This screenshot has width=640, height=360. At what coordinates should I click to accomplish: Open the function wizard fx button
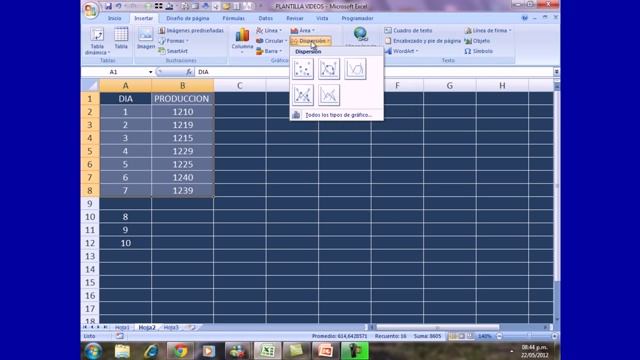point(189,72)
